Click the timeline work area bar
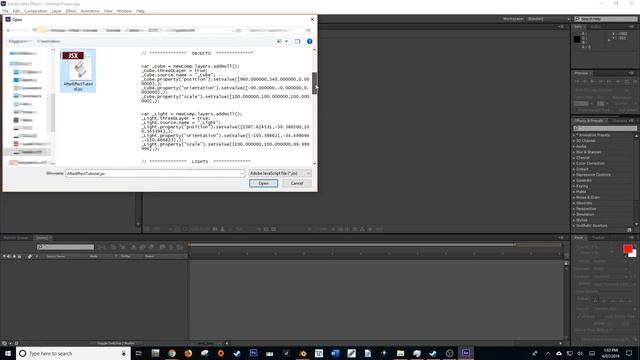 (x=352, y=244)
